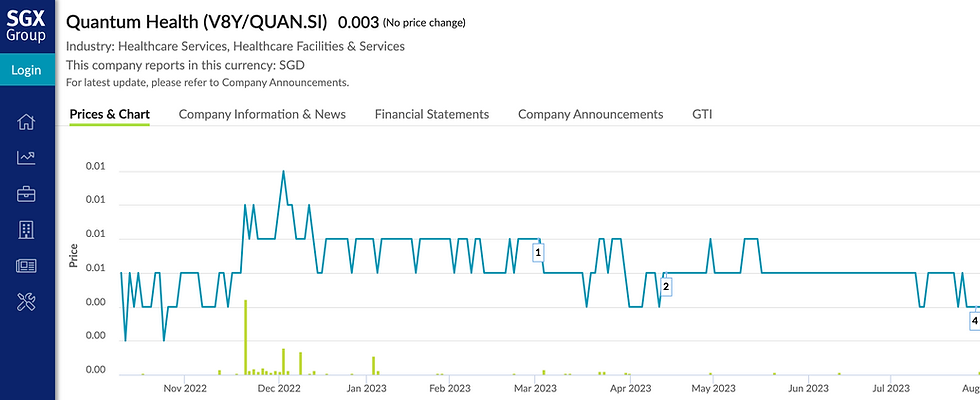Click the Jun 2023 axis label
The width and height of the screenshot is (980, 400).
click(808, 388)
